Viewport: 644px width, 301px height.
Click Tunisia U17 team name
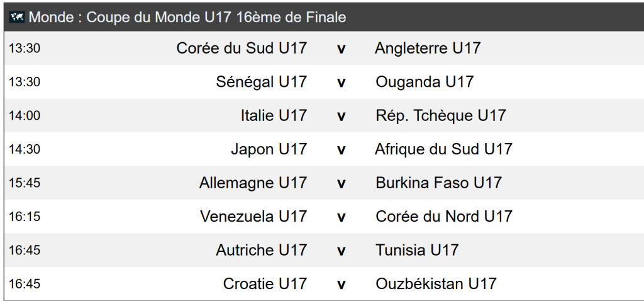[x=417, y=250]
